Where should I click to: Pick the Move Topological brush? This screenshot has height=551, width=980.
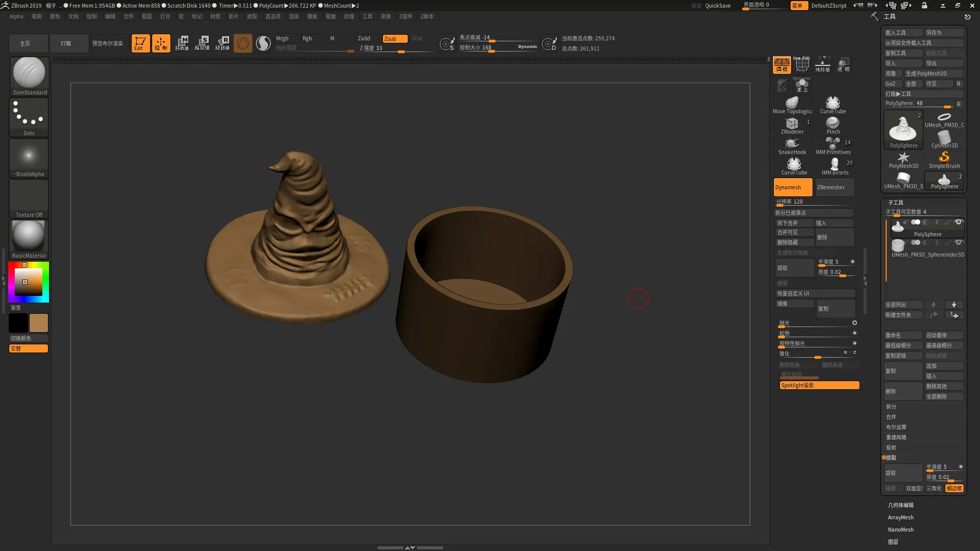pyautogui.click(x=792, y=104)
